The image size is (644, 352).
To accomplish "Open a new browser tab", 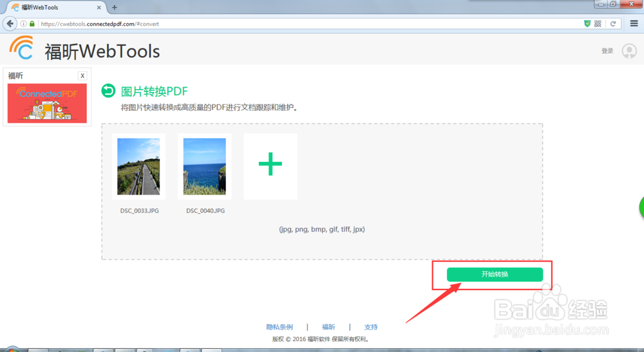I will tap(115, 7).
